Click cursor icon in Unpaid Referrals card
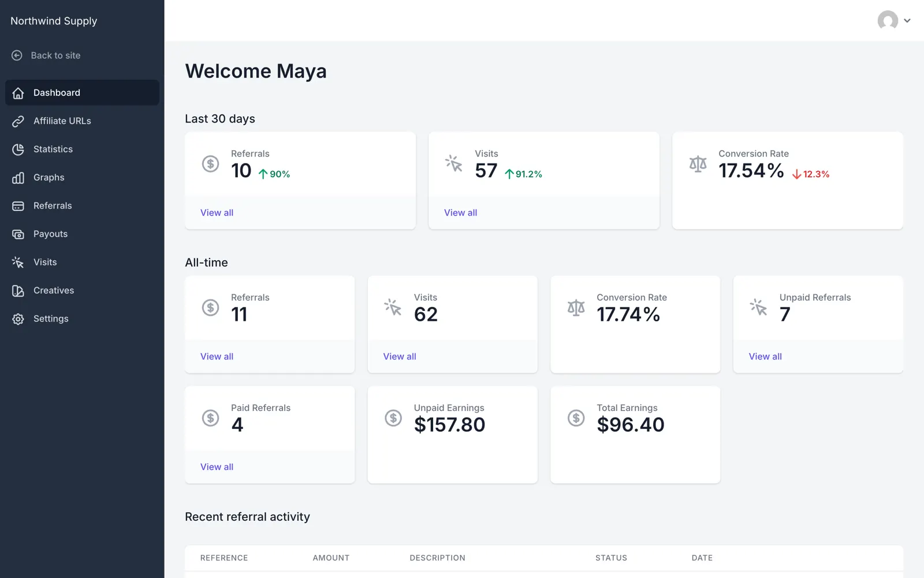924x578 pixels. coord(758,307)
